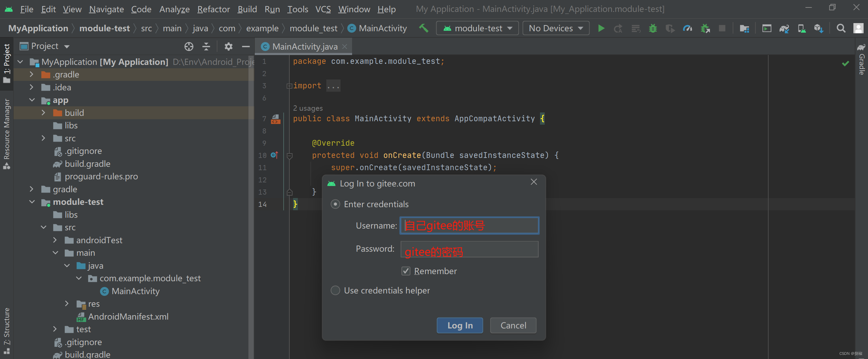
Task: Expand the .idea folder
Action: point(32,87)
